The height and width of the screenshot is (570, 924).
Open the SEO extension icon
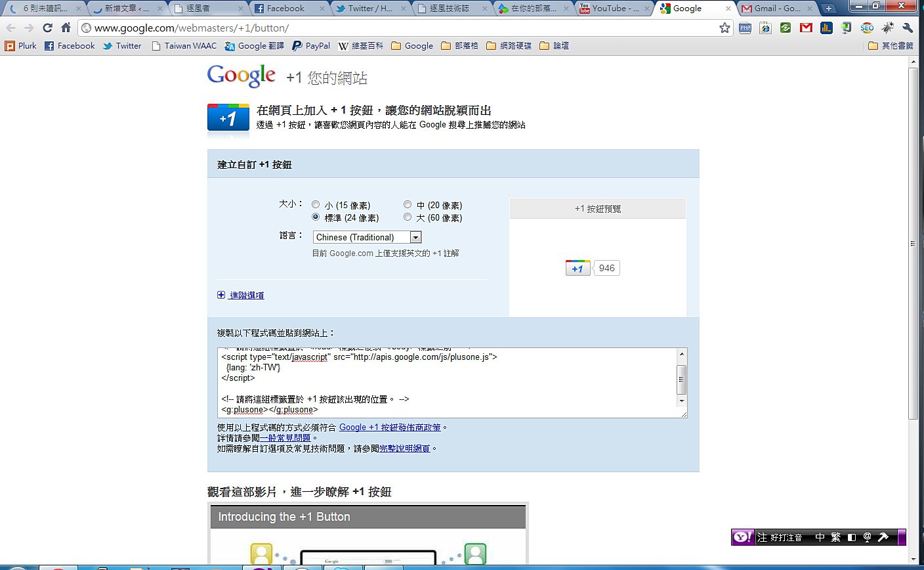point(867,28)
